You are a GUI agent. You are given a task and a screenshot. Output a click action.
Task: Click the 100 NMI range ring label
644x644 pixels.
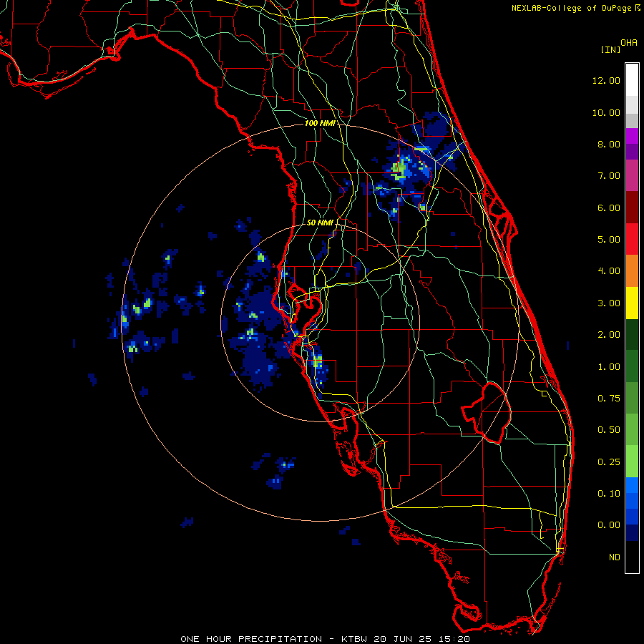320,123
